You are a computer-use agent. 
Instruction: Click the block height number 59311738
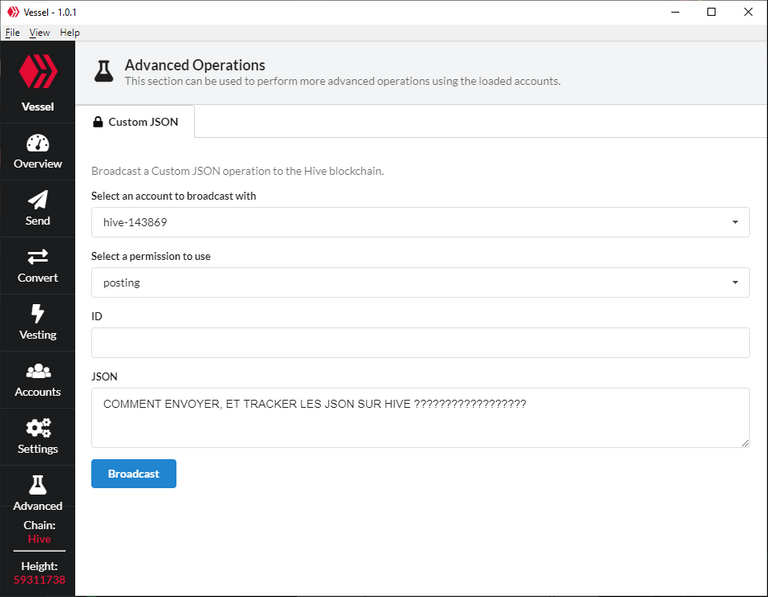click(39, 580)
